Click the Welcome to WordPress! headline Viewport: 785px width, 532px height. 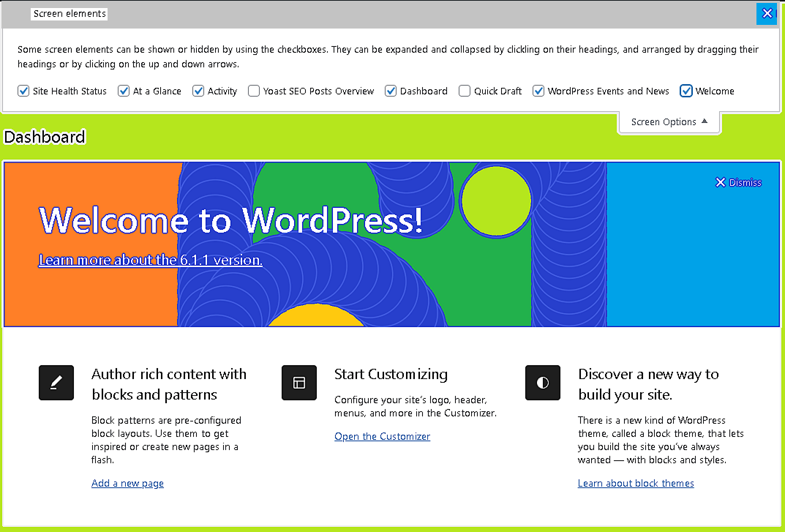point(230,220)
